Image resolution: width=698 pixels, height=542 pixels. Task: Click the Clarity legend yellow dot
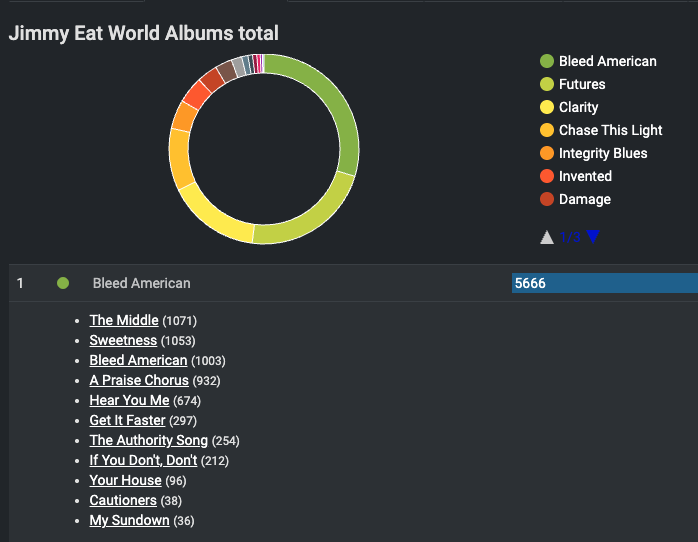tap(547, 107)
